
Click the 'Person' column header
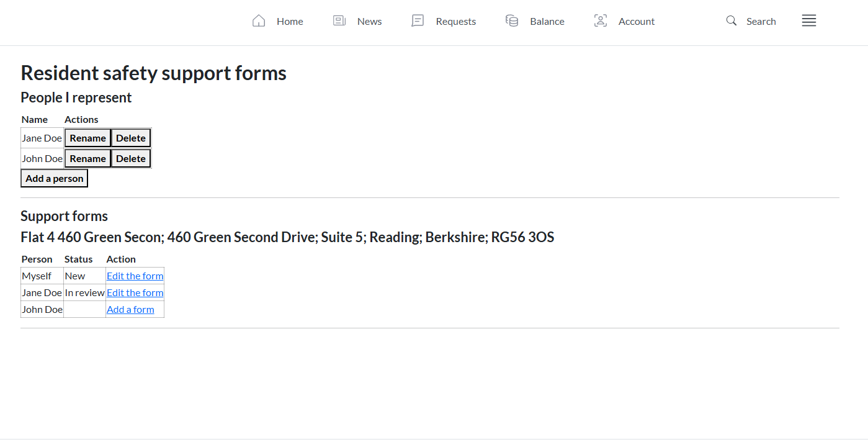click(x=37, y=259)
